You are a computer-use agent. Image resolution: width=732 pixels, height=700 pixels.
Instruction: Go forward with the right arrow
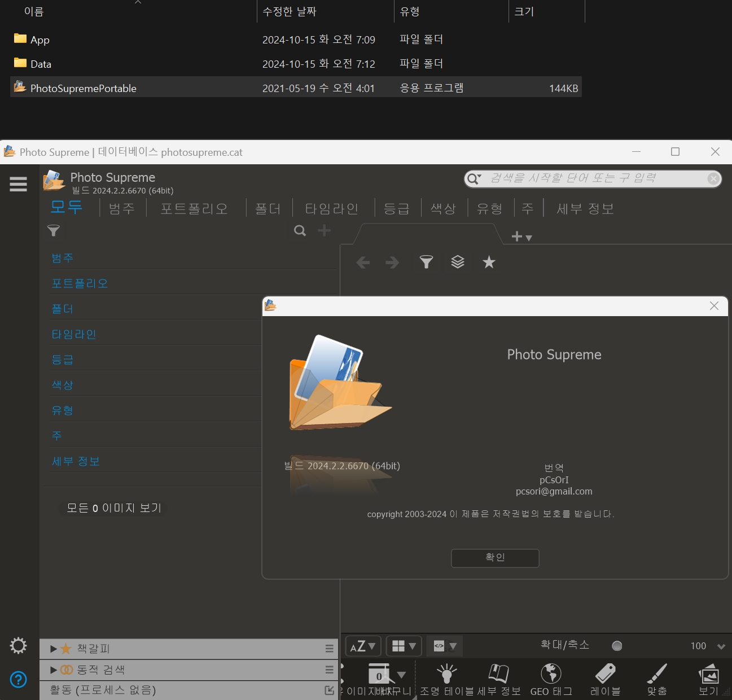[x=392, y=262]
